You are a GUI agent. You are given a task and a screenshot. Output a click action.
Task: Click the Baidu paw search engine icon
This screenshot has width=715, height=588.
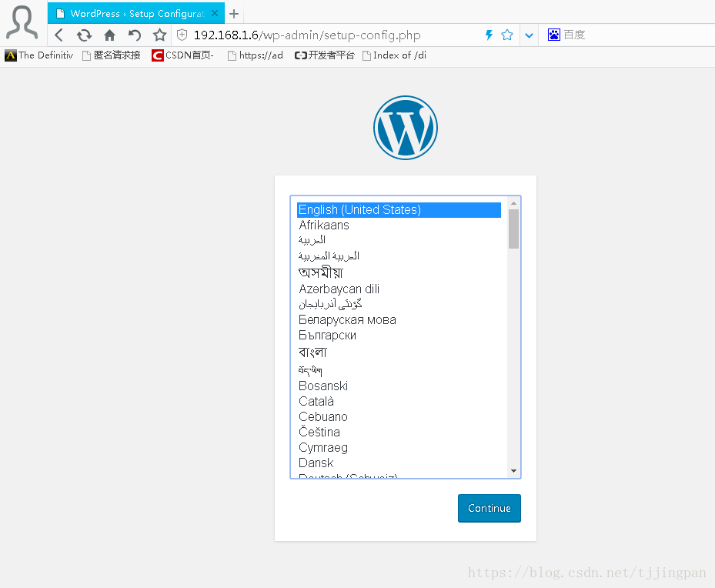coord(553,35)
